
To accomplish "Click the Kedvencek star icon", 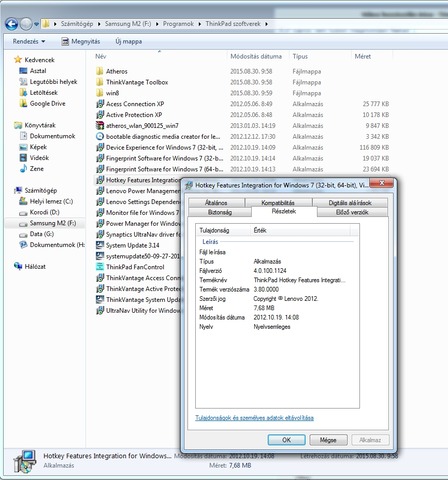I will [18, 60].
